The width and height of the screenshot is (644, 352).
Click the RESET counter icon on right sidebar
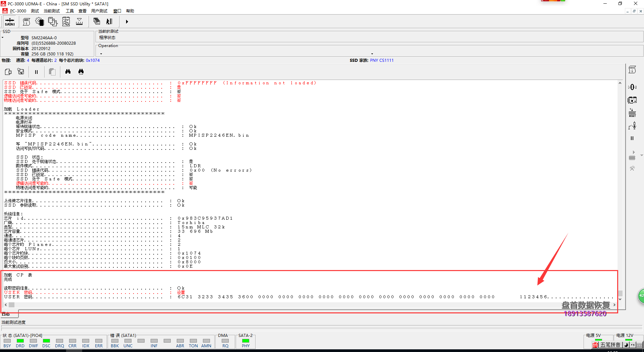[x=632, y=113]
